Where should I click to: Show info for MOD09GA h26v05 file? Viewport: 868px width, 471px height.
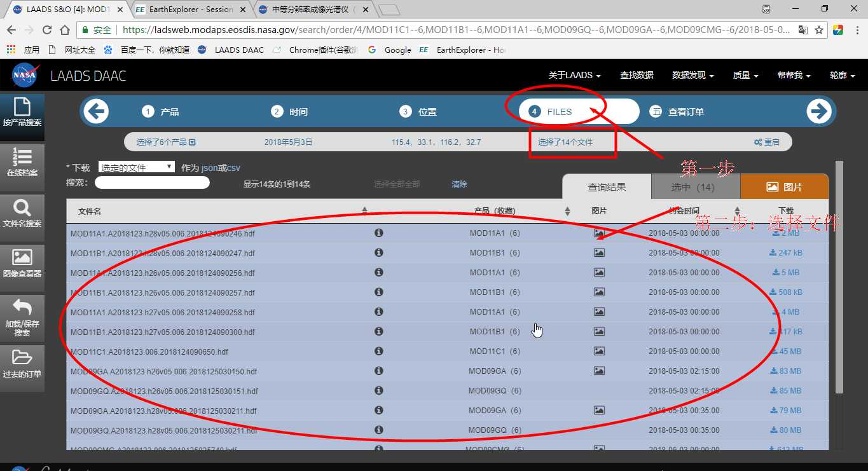379,371
